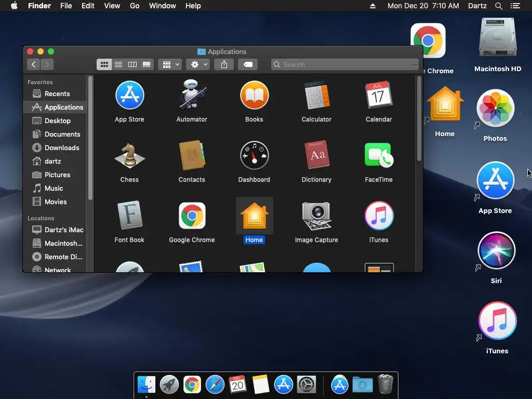Click the Applications window vertical scrollbar
The height and width of the screenshot is (399, 532).
tap(419, 119)
